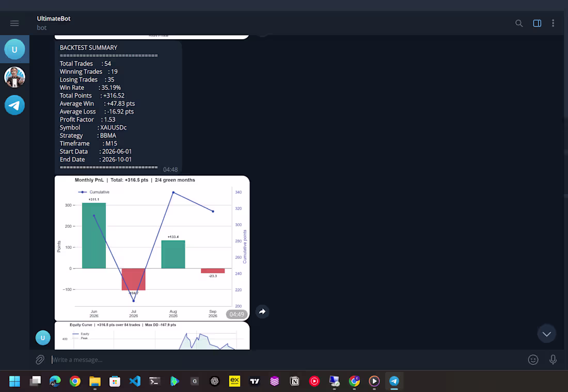Viewport: 568px width, 392px height.
Task: Open the emoji picker
Action: (x=533, y=359)
